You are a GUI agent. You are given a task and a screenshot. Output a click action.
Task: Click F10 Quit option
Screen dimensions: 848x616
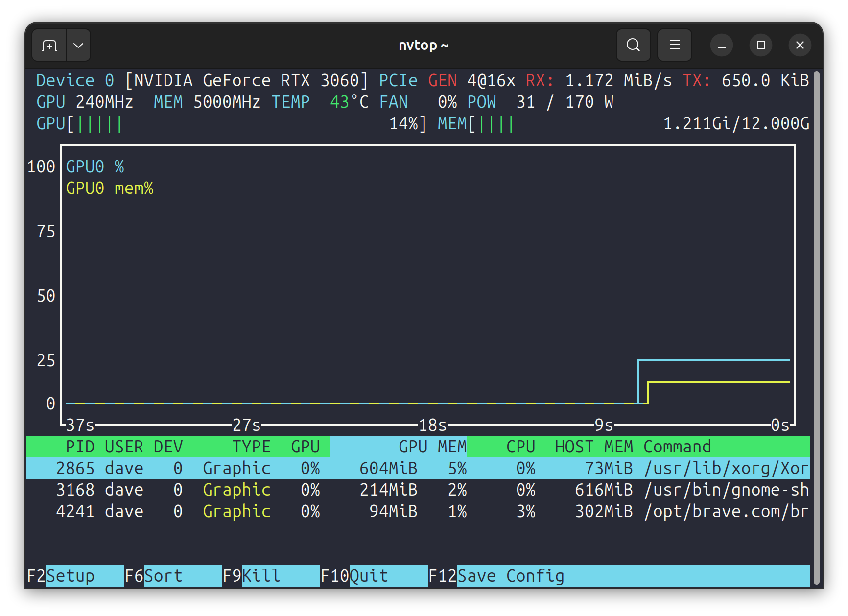pyautogui.click(x=374, y=576)
